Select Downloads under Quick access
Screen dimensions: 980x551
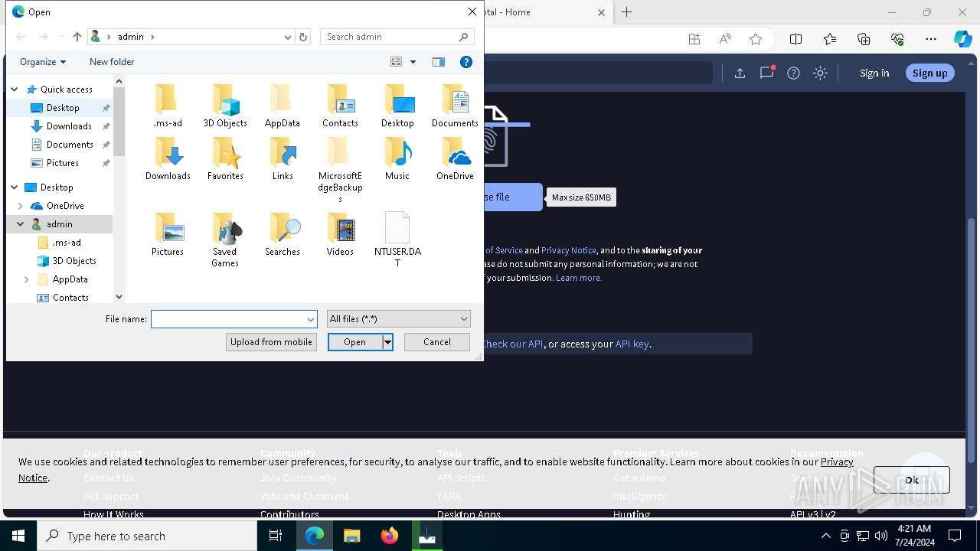[x=69, y=126]
